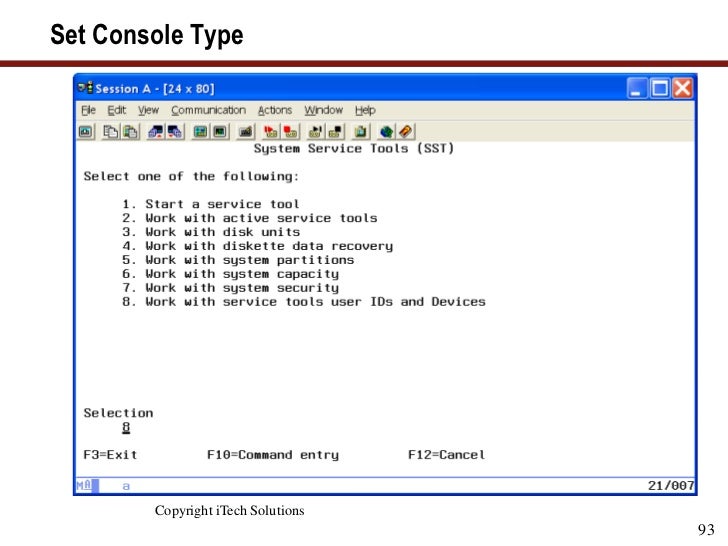Open the View menu
This screenshot has height=546, width=728.
[148, 110]
